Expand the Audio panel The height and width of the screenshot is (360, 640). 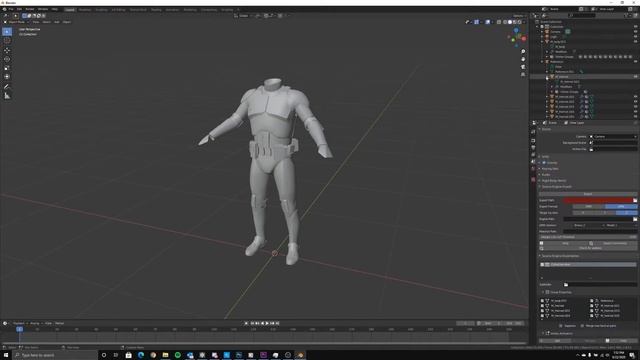[x=546, y=175]
